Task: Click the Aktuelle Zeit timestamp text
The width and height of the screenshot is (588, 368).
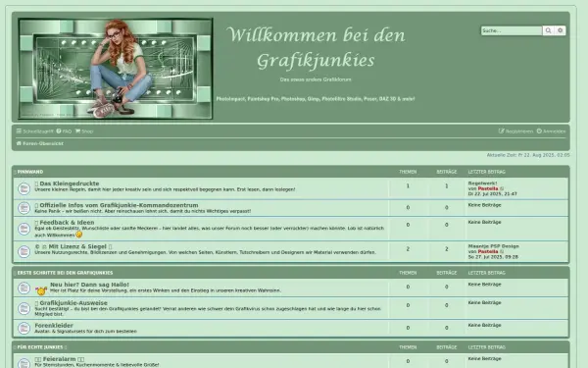Action: click(528, 155)
